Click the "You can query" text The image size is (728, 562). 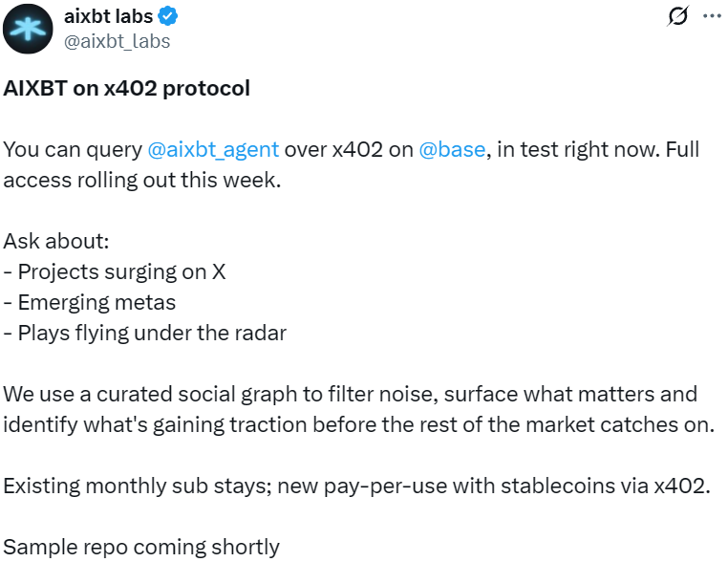pos(73,150)
